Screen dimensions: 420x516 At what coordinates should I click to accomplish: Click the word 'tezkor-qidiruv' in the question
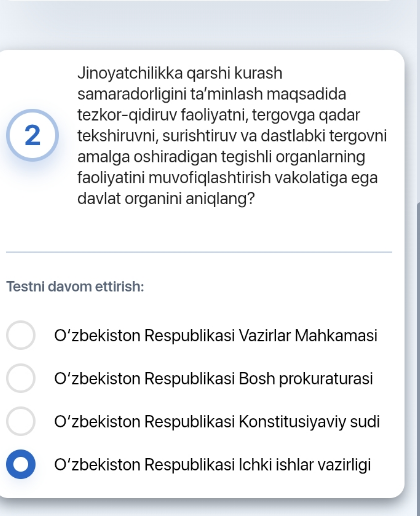[x=127, y=115]
